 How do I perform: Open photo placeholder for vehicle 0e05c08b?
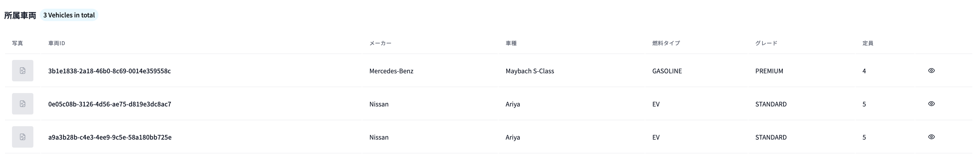[22, 104]
